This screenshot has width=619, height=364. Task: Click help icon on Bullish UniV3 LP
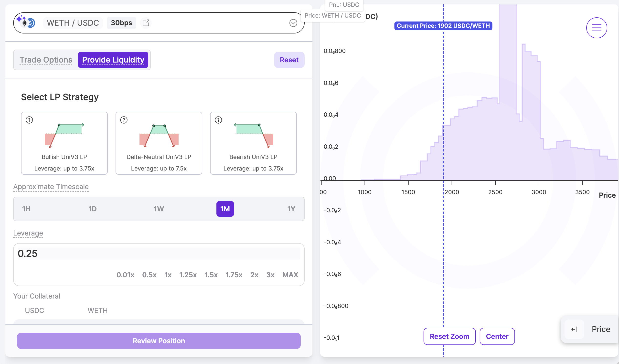[29, 120]
